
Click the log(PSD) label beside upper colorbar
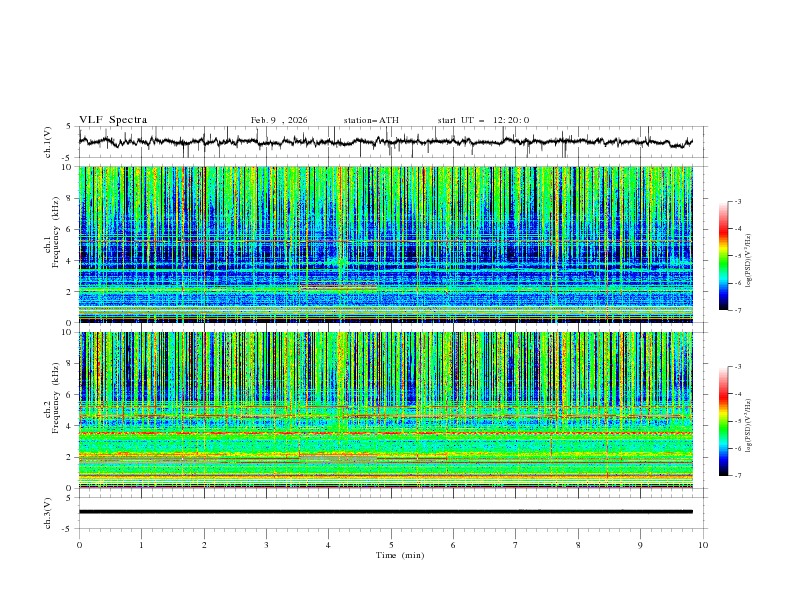[x=750, y=256]
